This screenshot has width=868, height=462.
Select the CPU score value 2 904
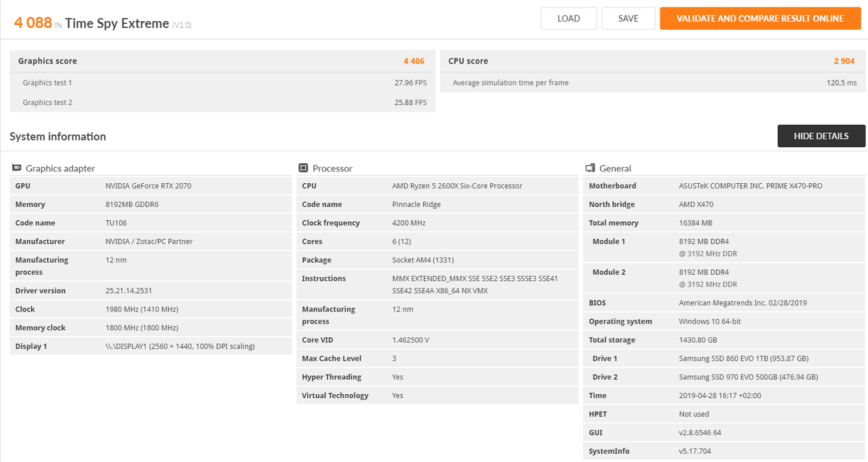(x=844, y=61)
